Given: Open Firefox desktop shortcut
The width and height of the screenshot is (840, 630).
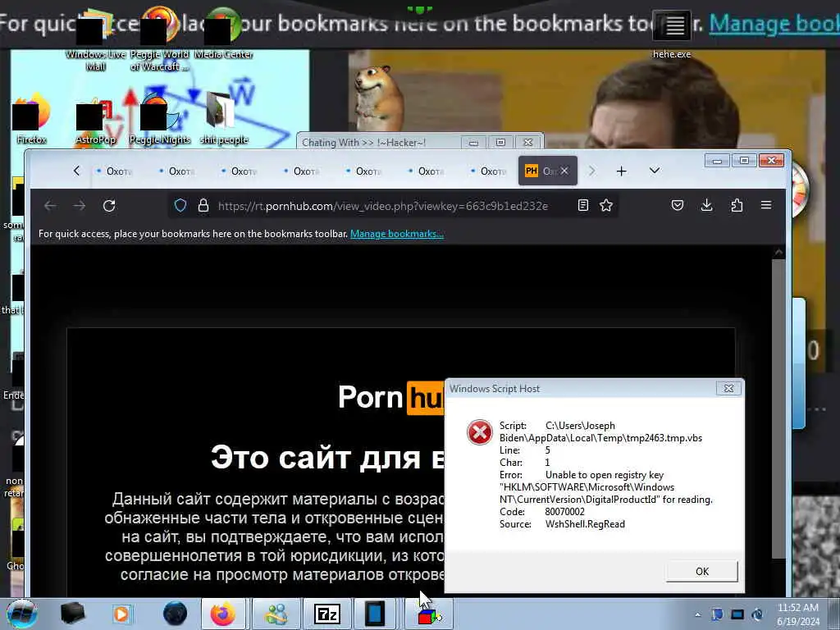Looking at the screenshot, I should tap(31, 118).
